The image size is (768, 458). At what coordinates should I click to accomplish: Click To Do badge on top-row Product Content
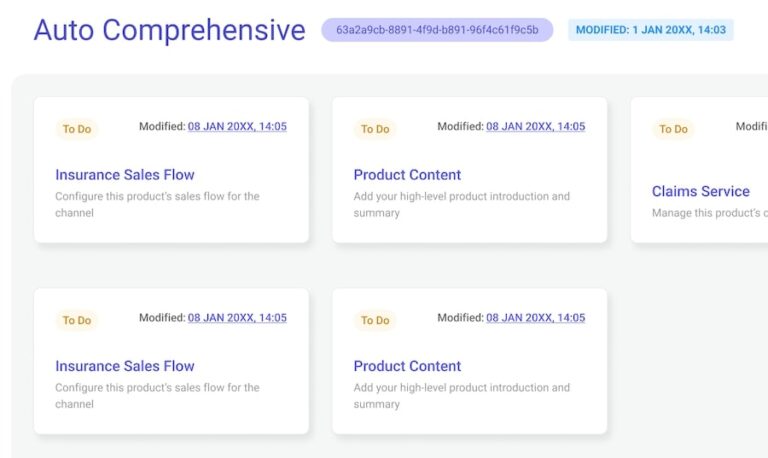pos(375,129)
